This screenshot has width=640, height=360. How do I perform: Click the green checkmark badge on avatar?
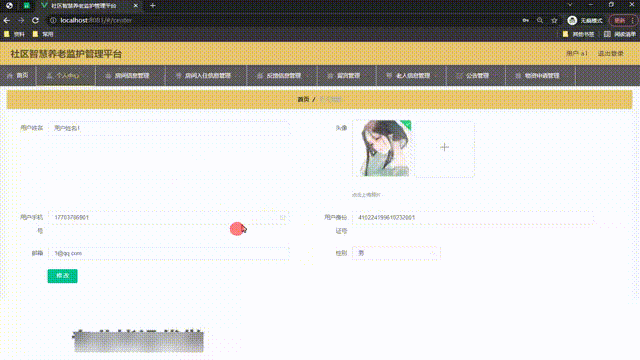click(407, 124)
